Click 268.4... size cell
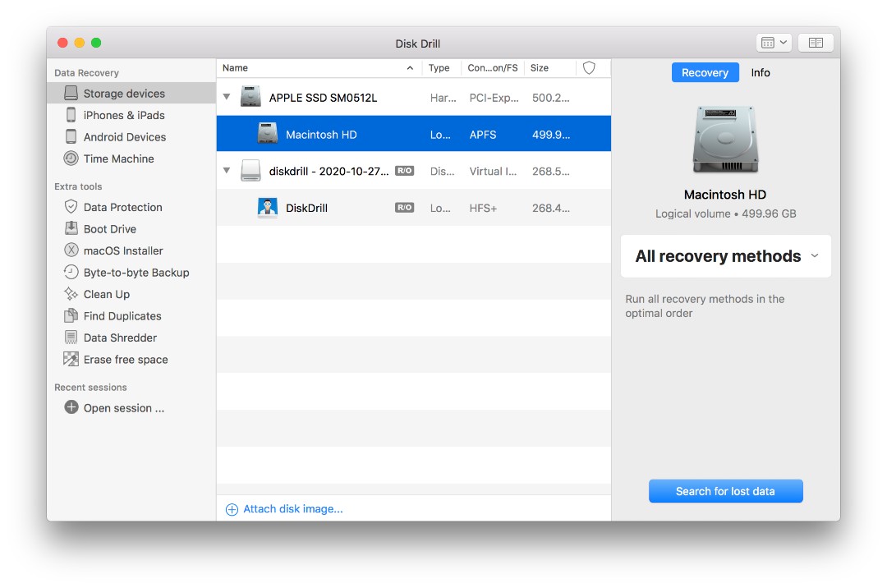The width and height of the screenshot is (887, 588). [550, 208]
